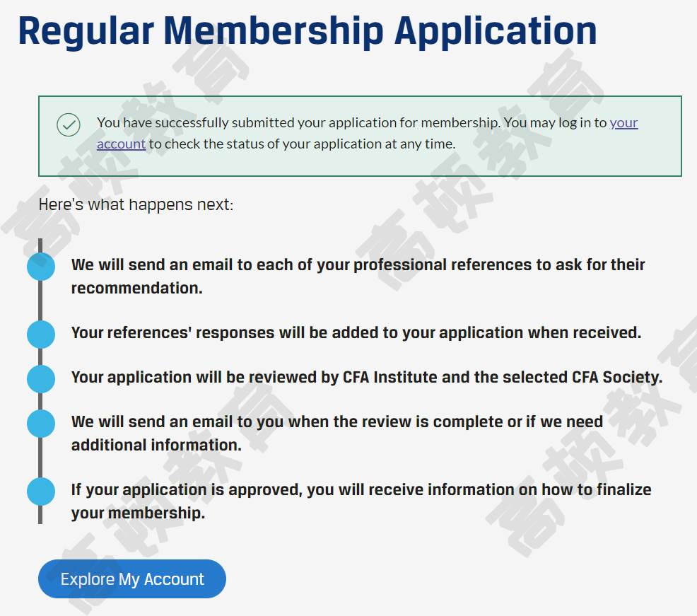Click the final approval step timeline dot
697x616 pixels.
point(41,491)
